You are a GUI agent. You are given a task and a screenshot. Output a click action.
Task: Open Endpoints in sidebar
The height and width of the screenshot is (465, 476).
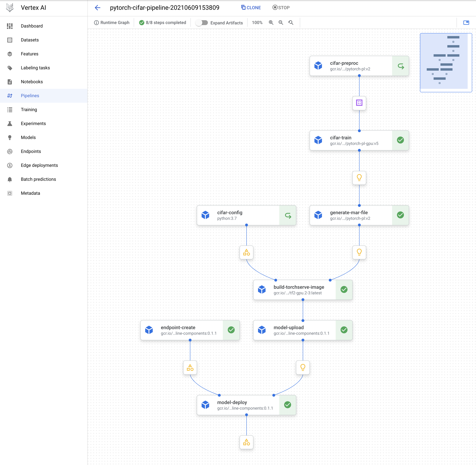coord(44,151)
